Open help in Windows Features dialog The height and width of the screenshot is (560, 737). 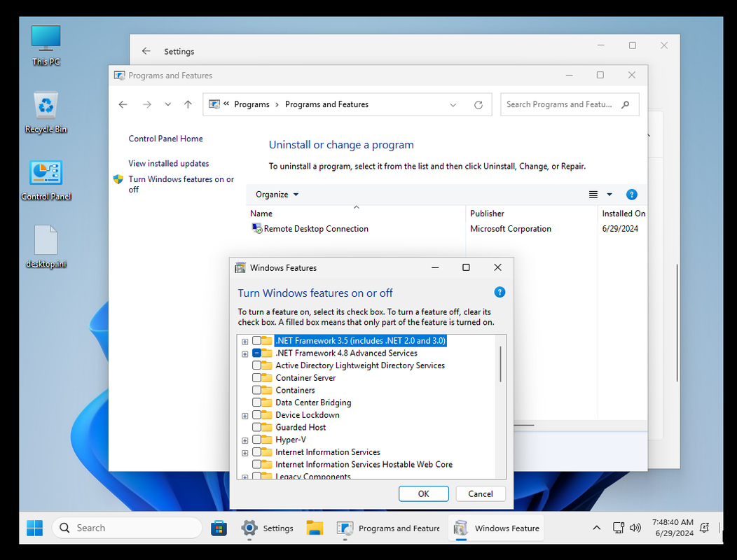point(500,292)
